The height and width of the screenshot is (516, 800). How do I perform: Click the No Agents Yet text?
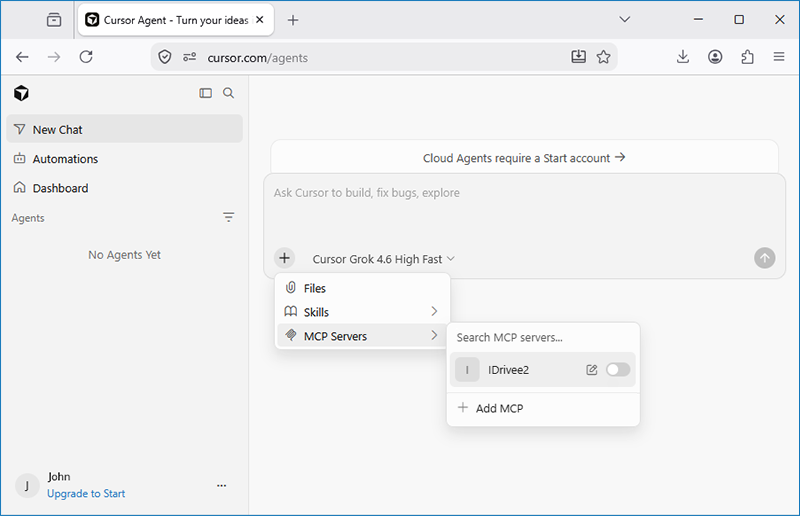124,255
